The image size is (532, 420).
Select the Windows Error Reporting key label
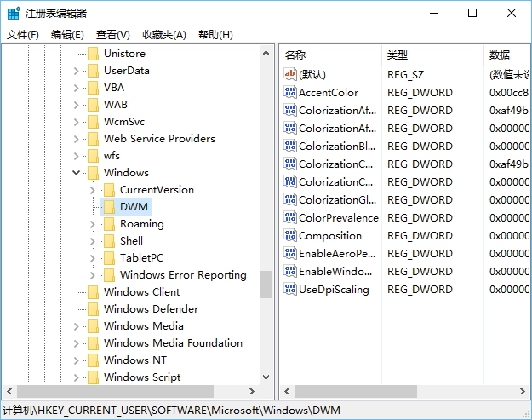click(183, 274)
